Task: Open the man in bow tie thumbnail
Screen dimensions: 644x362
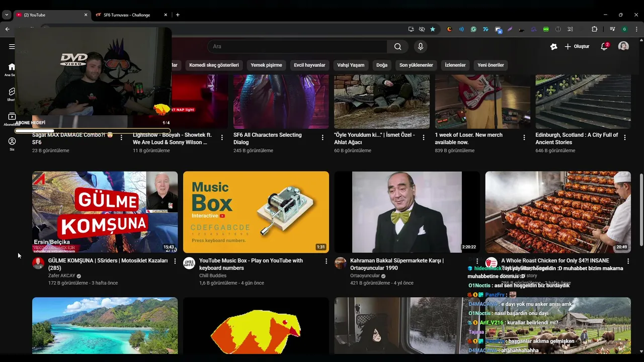Action: pos(407,212)
